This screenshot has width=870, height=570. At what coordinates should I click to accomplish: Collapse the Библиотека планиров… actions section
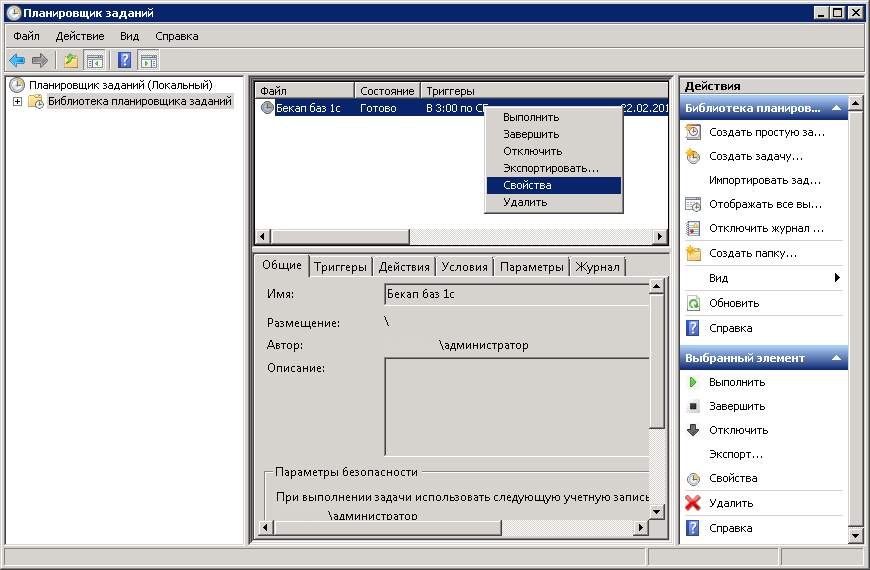[837, 108]
